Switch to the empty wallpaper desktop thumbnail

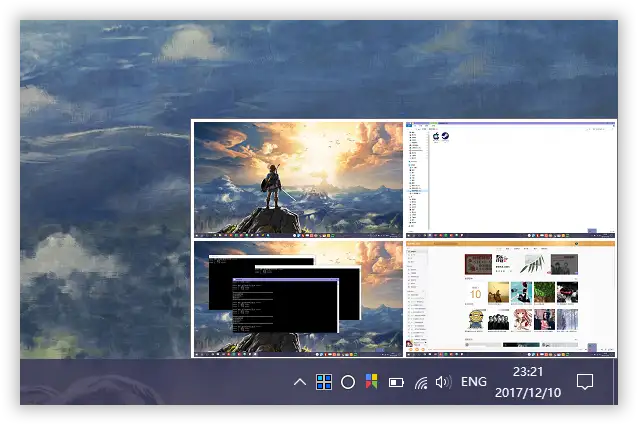point(298,180)
